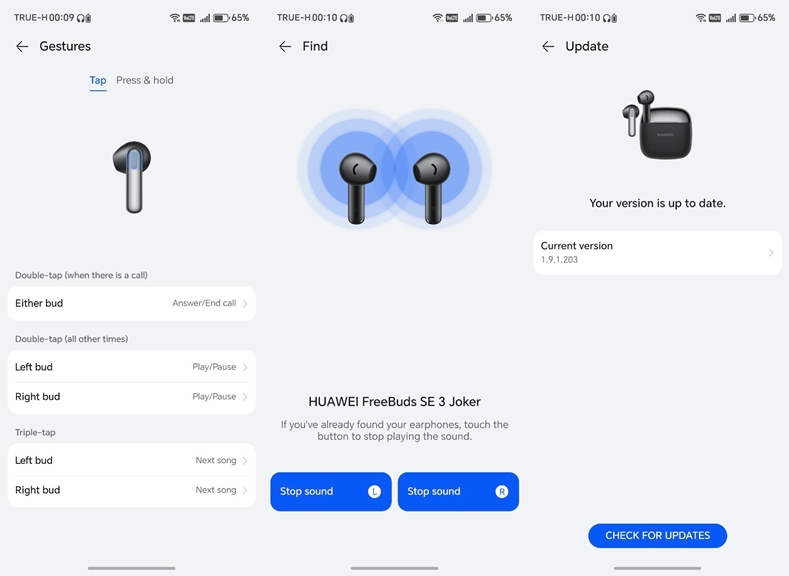Change Left bud double-tap Play/Pause action
The height and width of the screenshot is (576, 789).
point(132,367)
